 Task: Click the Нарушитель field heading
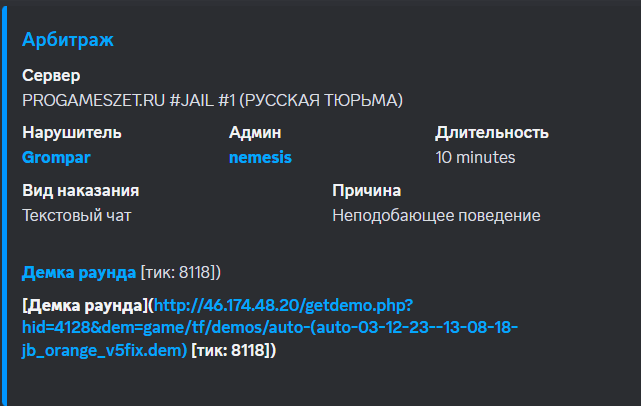point(72,132)
